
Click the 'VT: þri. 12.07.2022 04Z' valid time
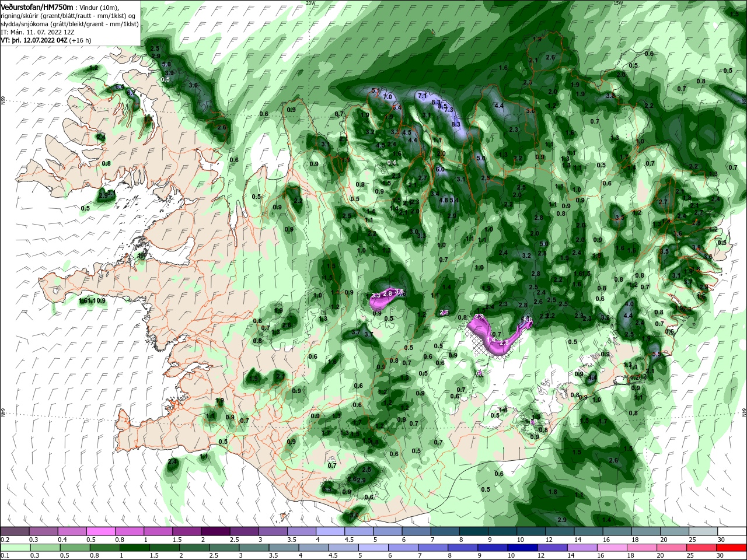tap(34, 40)
